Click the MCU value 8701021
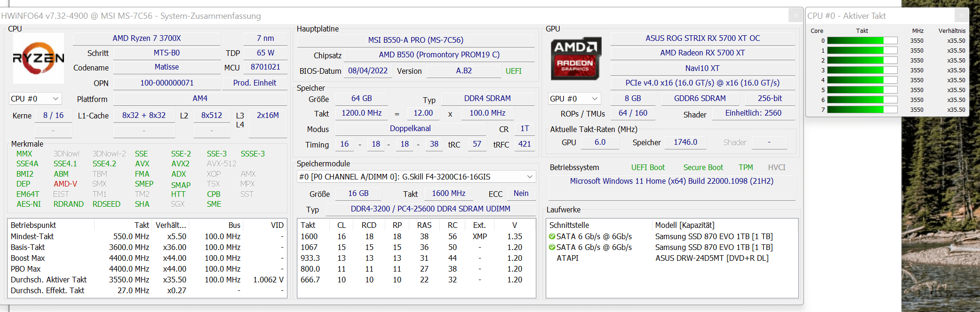The height and width of the screenshot is (312, 980). tap(265, 67)
